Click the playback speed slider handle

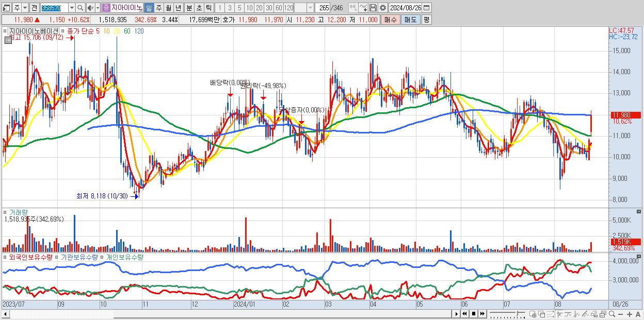click(518, 313)
